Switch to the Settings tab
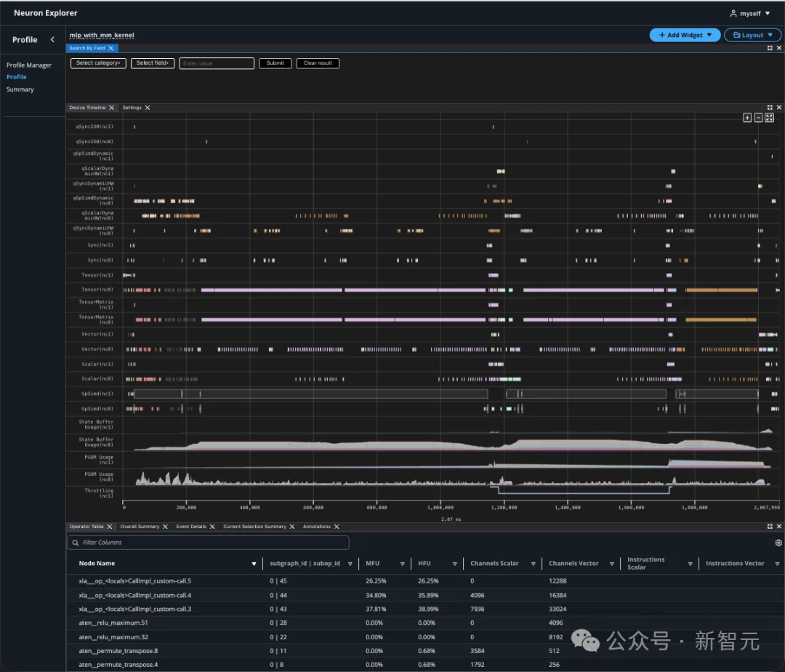785x672 pixels. click(x=132, y=108)
